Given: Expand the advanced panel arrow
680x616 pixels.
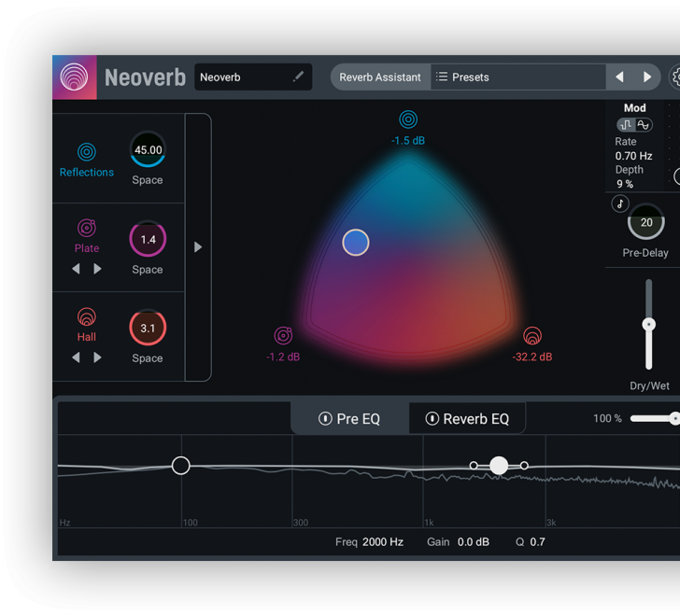Looking at the screenshot, I should click(x=198, y=247).
